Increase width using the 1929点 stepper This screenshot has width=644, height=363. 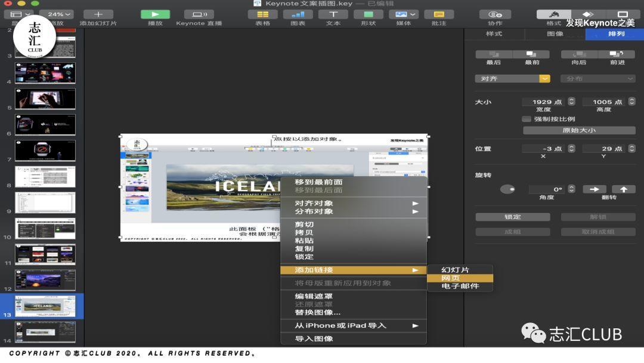[571, 99]
